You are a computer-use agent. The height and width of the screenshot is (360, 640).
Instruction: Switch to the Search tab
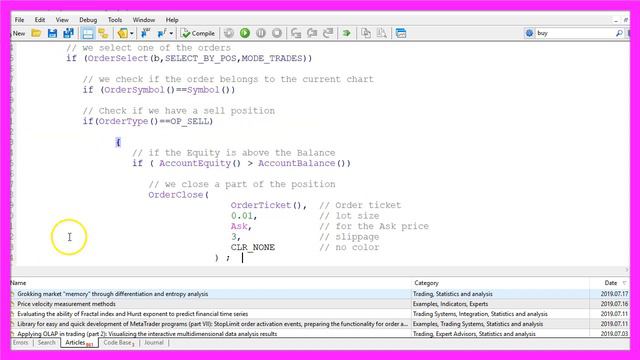click(x=47, y=343)
